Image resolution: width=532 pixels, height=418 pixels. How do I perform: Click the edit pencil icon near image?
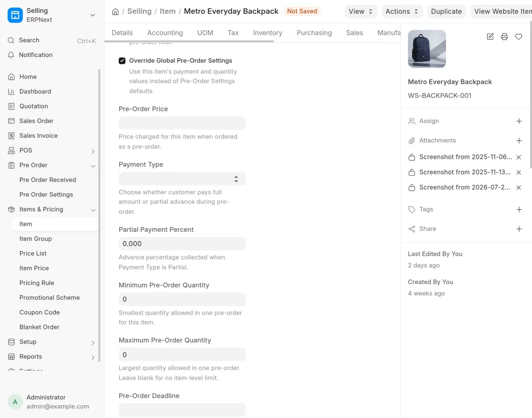click(490, 37)
